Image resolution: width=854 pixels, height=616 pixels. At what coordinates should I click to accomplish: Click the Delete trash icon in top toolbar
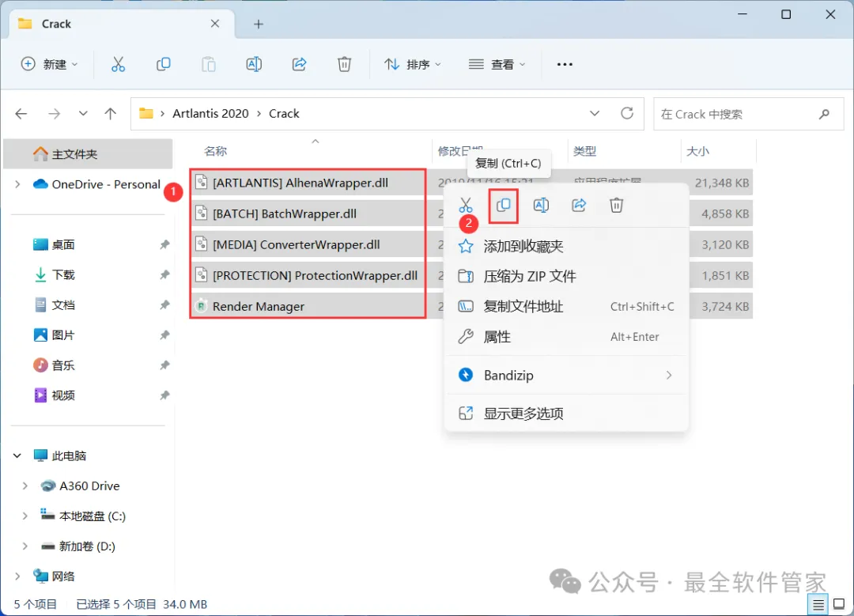pyautogui.click(x=344, y=64)
